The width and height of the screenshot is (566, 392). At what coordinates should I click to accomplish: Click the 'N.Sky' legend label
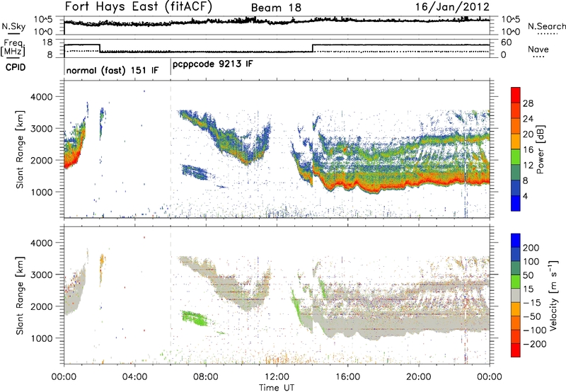click(13, 26)
